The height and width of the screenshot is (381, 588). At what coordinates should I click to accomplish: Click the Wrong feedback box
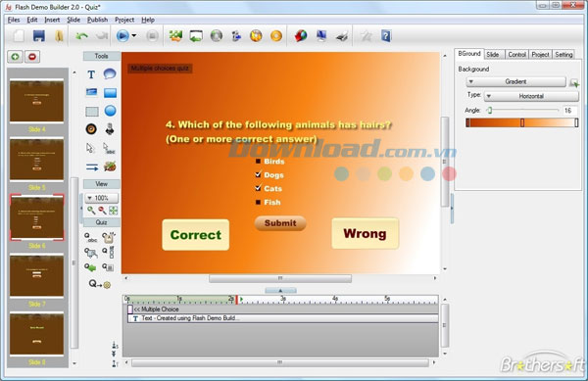(x=365, y=233)
